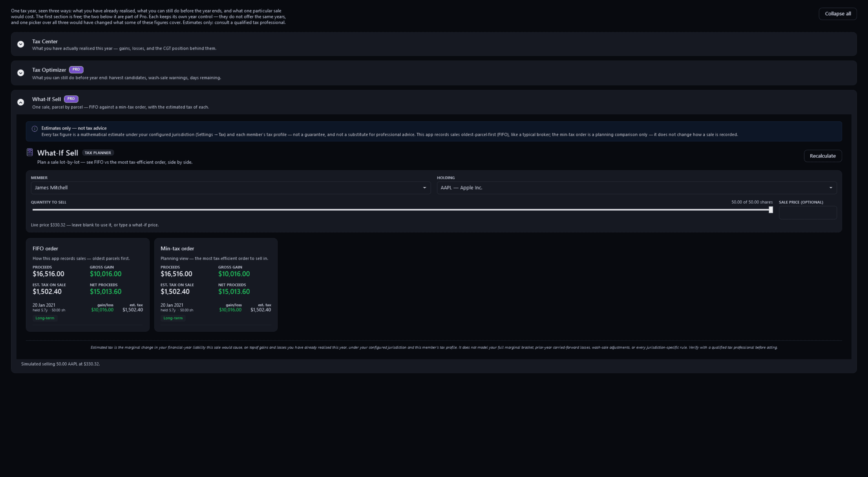Click the Recalculate button

823,156
